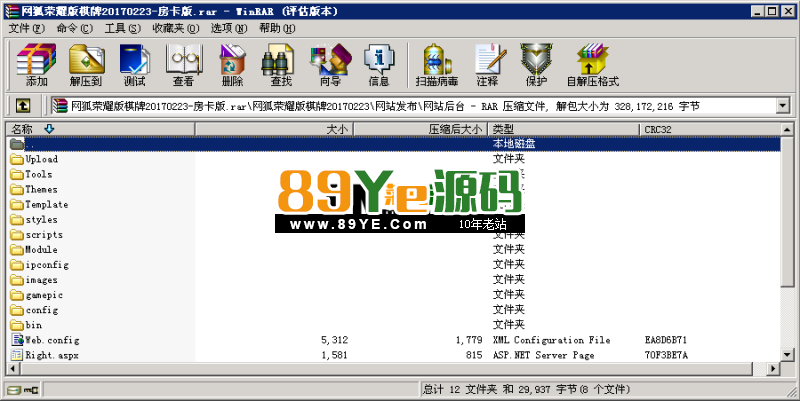This screenshot has height=401, width=800.
Task: Sort by Packed size (压缩后大小) header
Action: [420, 129]
